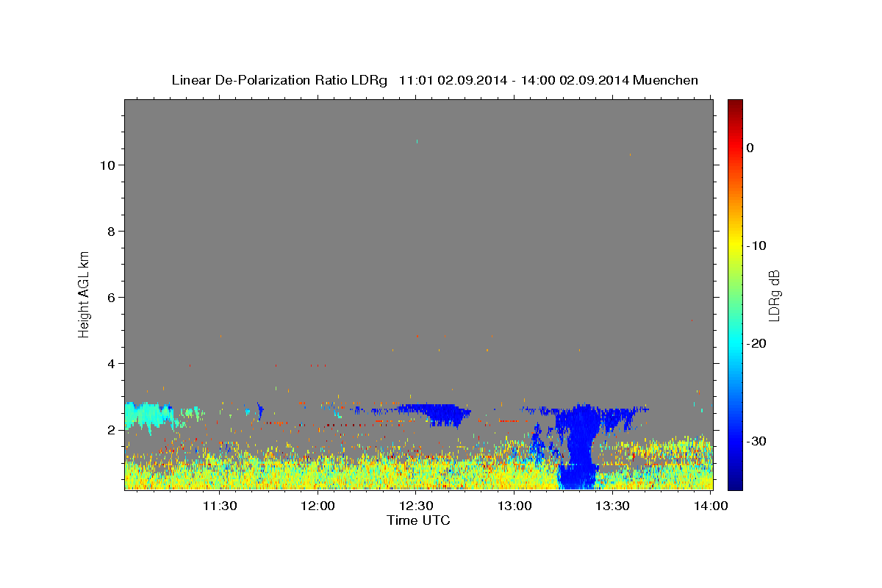The image size is (882, 588).
Task: Click the colorbar value -20
Action: pyautogui.click(x=756, y=343)
